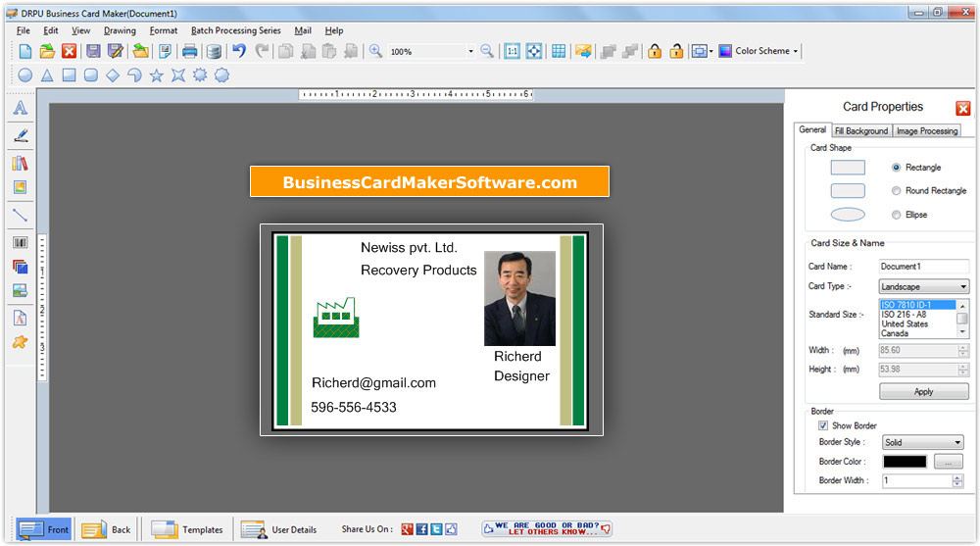Click the Facebook share icon
The image size is (980, 546).
(421, 529)
